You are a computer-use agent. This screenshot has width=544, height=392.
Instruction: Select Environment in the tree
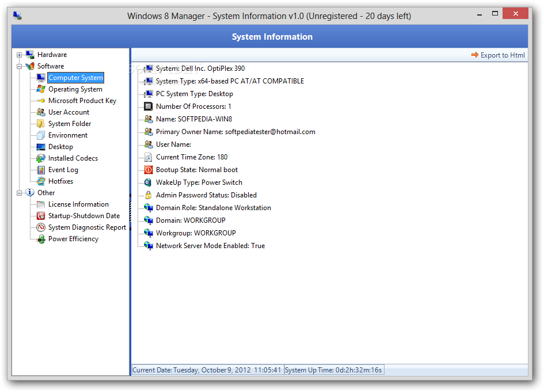(68, 135)
